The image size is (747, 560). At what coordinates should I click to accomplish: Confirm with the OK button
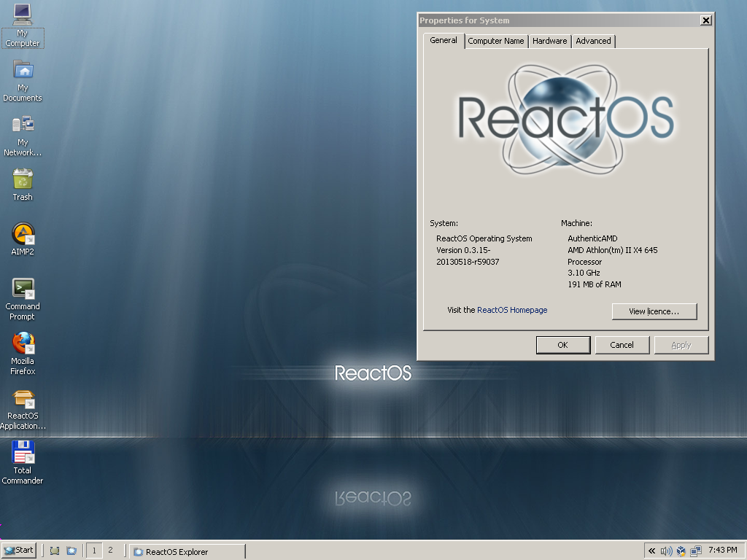tap(563, 345)
